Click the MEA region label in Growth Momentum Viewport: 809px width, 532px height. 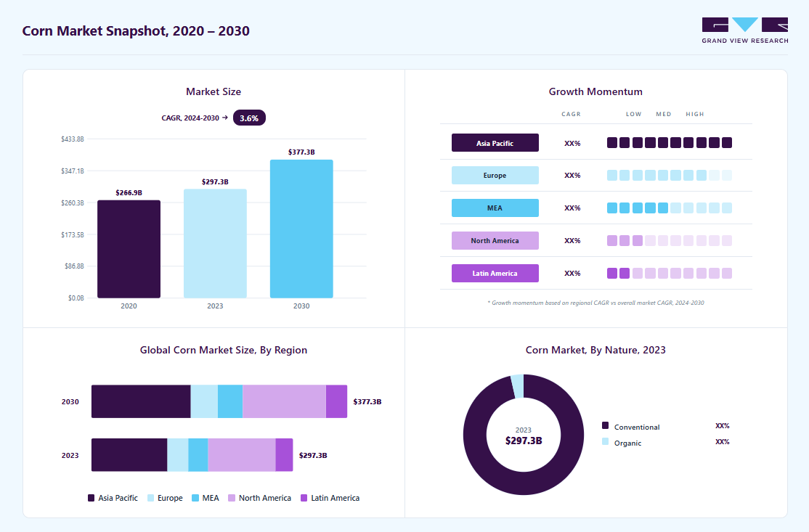[495, 208]
